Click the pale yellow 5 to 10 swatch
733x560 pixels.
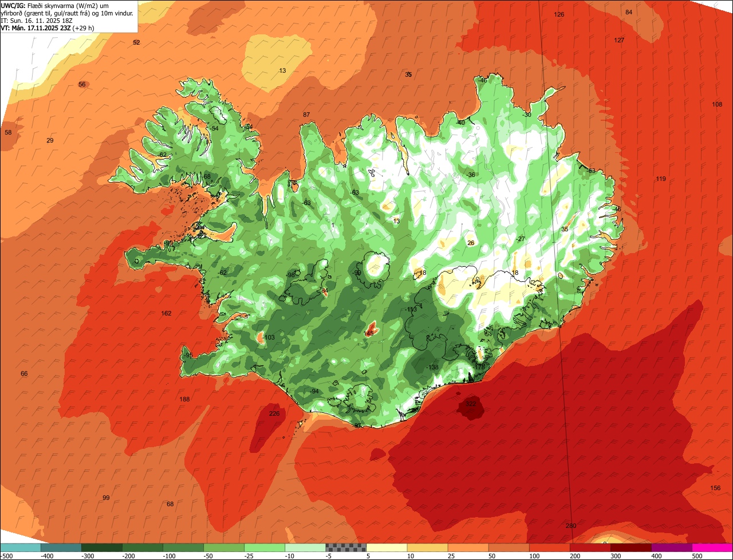pyautogui.click(x=386, y=547)
